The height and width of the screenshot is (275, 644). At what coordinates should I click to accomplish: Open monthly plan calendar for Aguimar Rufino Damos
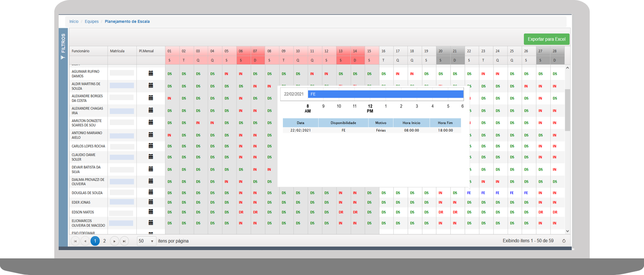click(151, 74)
